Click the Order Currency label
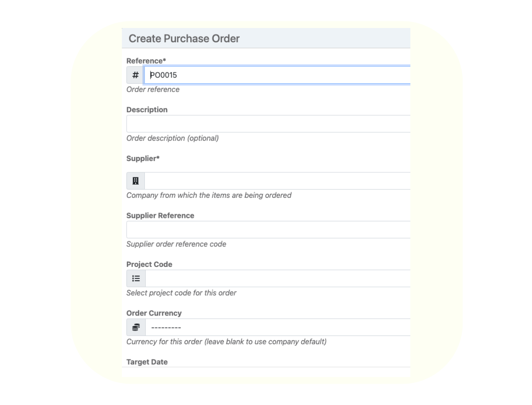The width and height of the screenshot is (532, 405). pyautogui.click(x=154, y=313)
